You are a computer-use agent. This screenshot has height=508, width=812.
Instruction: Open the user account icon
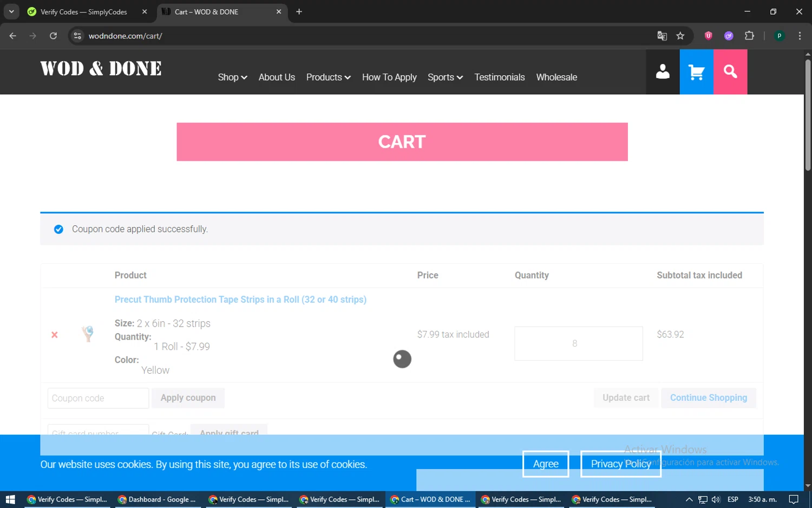663,71
